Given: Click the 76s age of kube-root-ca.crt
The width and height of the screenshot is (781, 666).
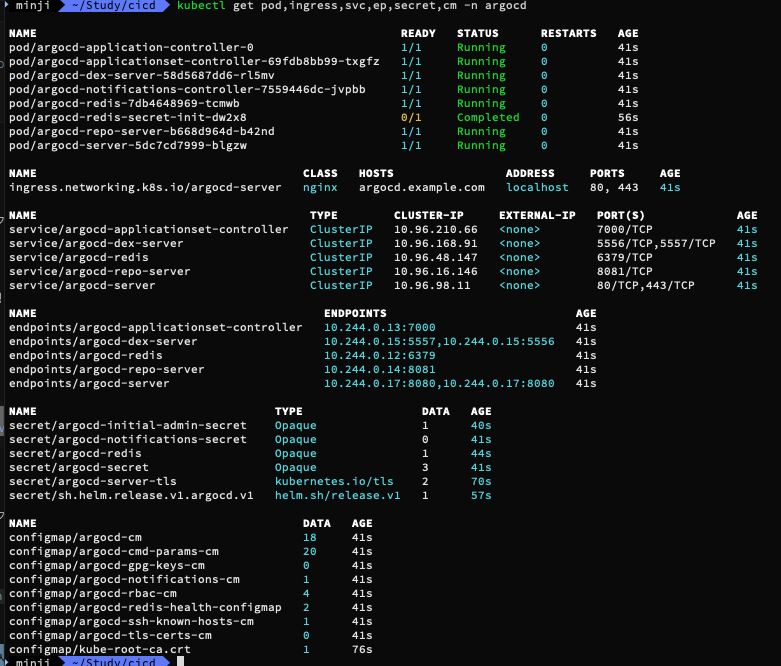Looking at the screenshot, I should (x=362, y=649).
